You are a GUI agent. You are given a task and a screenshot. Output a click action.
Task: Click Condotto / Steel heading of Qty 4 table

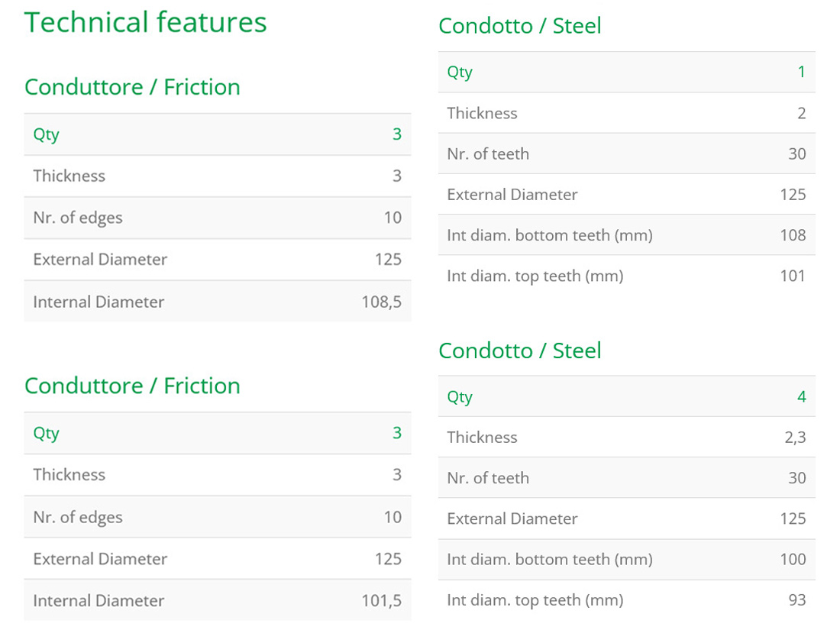[519, 351]
